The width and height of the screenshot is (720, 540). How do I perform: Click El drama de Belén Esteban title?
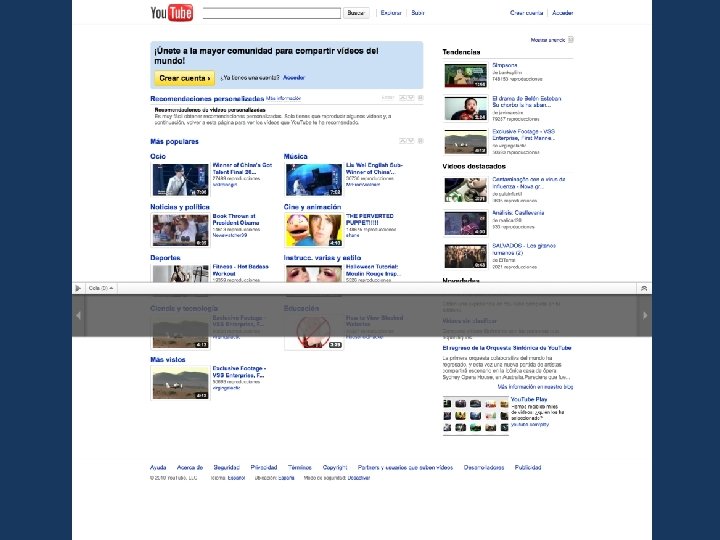527,101
